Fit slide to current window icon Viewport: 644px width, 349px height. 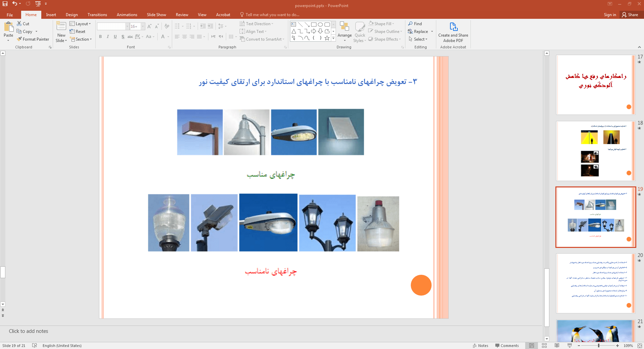[640, 346]
